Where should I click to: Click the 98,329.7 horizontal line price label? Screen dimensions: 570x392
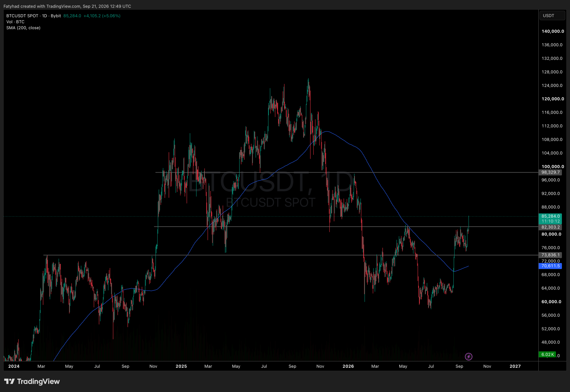pos(550,172)
